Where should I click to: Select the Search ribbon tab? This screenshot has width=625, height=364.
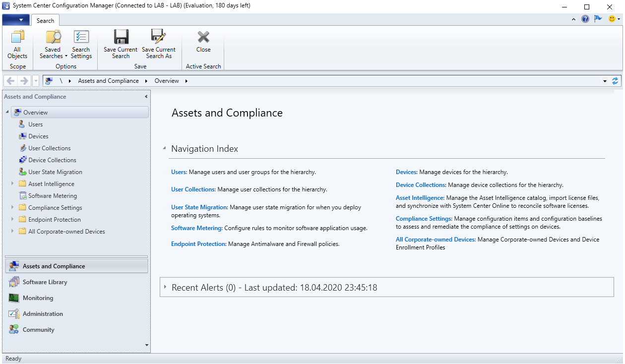point(45,20)
